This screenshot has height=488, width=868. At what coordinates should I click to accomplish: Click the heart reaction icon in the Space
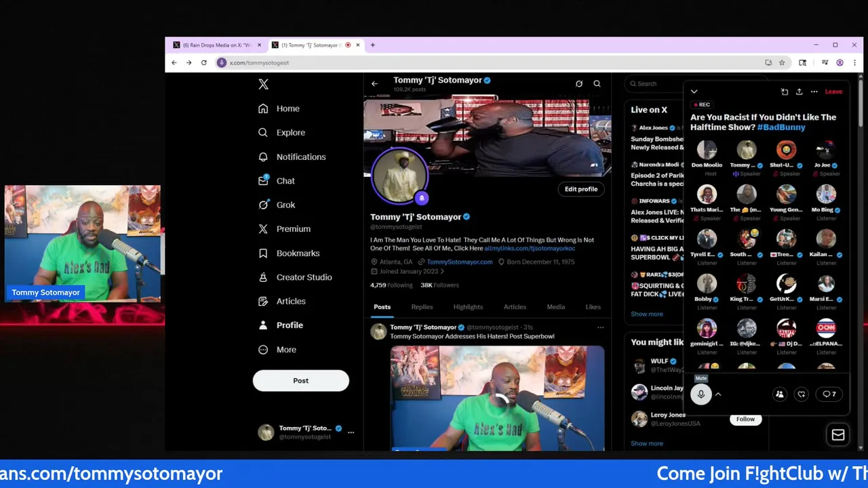tap(802, 394)
